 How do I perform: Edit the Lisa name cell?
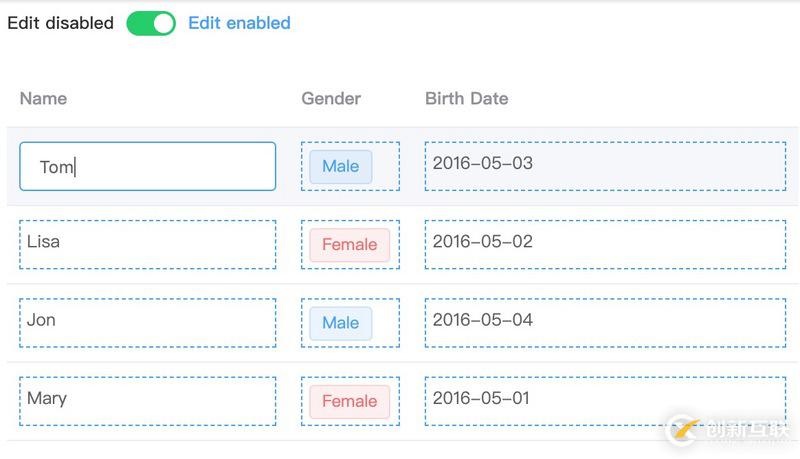147,244
